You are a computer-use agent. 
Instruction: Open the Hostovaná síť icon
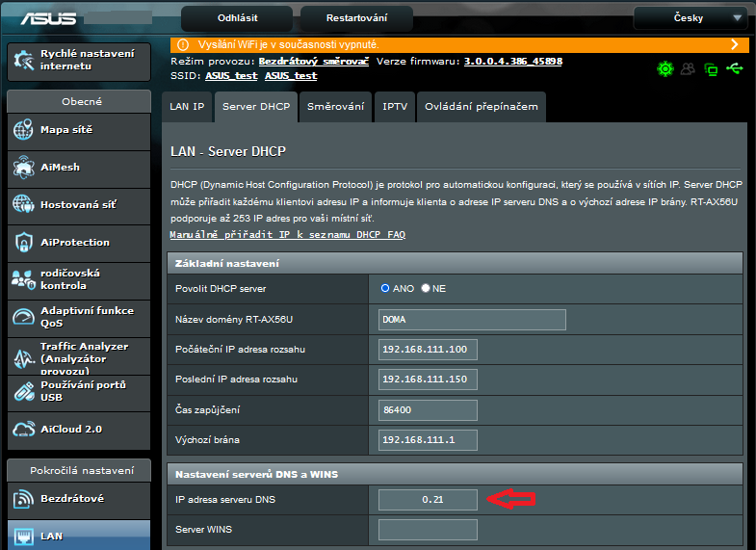[x=24, y=204]
